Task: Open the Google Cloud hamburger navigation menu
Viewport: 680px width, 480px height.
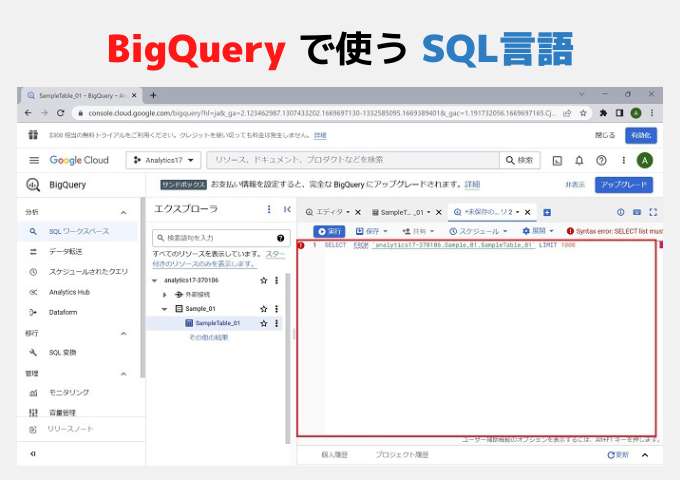Action: pyautogui.click(x=34, y=160)
